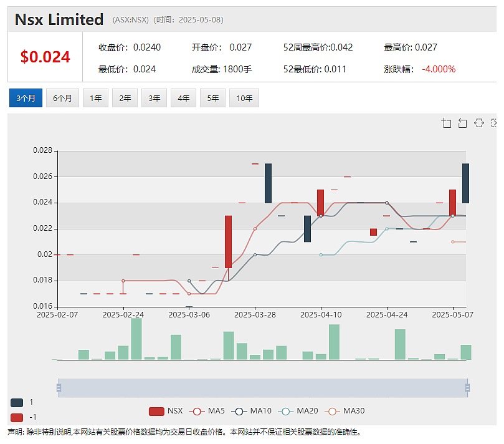Click the dark candlestick just right of 2025-03-28

[x=268, y=183]
